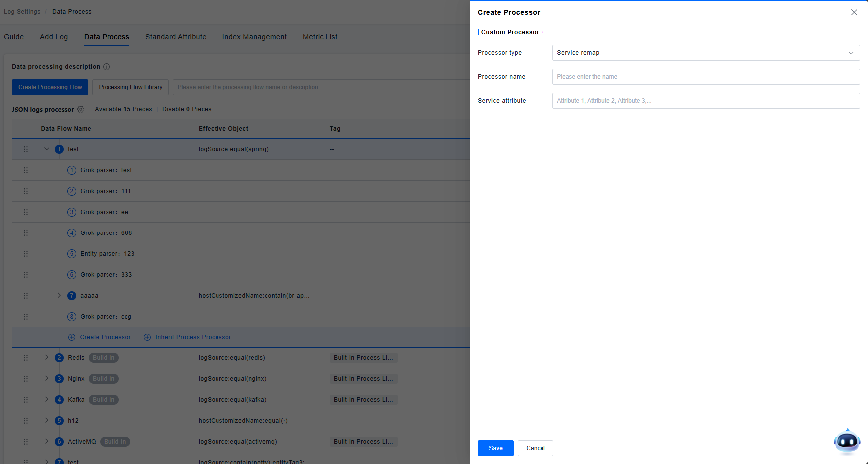This screenshot has height=464, width=868.
Task: Click drag handle for Grok parser: 666
Action: [x=26, y=233]
